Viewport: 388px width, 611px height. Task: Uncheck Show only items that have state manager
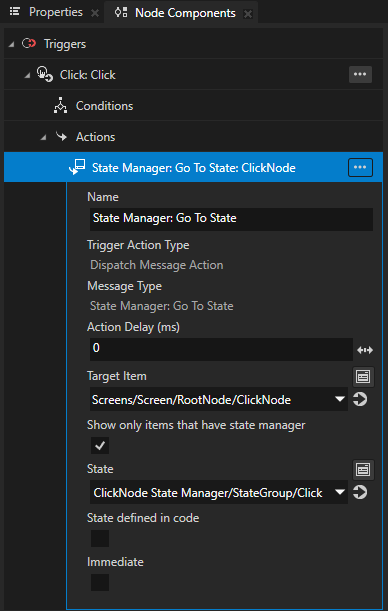(100, 446)
